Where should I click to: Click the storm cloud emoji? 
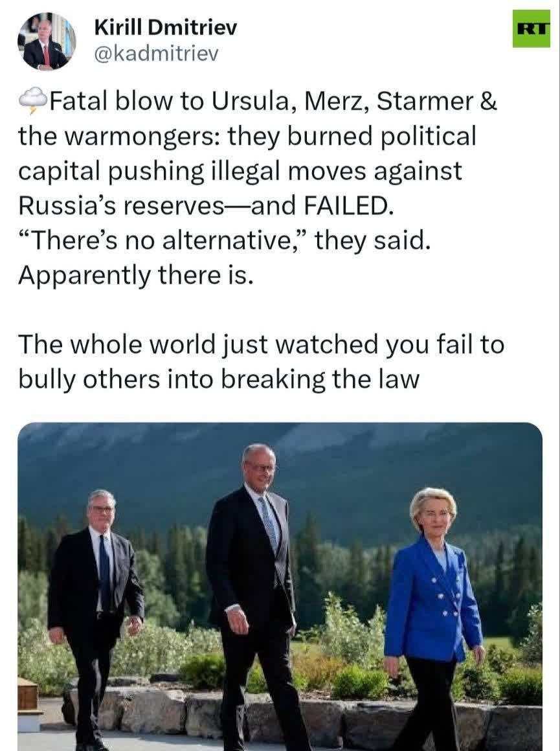coord(32,101)
